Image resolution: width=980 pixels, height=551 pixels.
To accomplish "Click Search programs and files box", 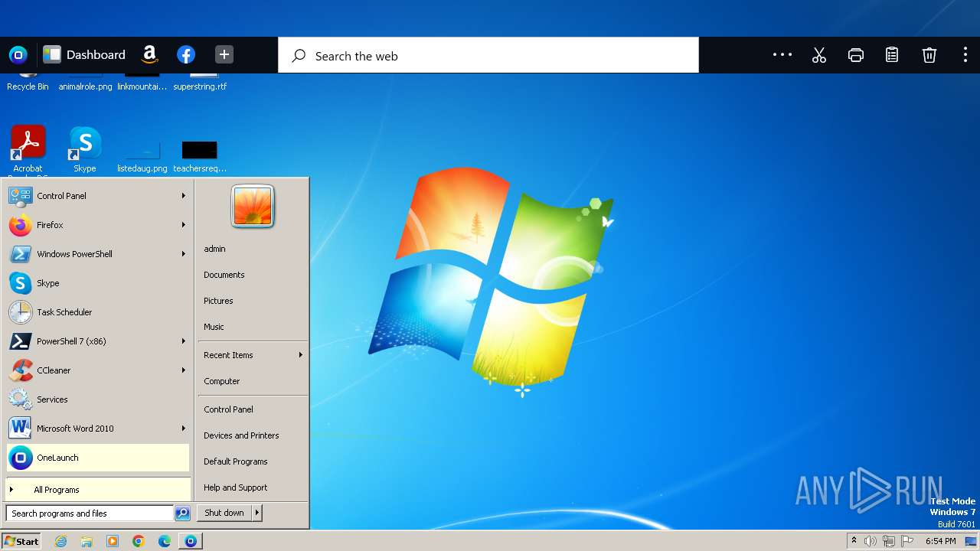I will [x=90, y=514].
